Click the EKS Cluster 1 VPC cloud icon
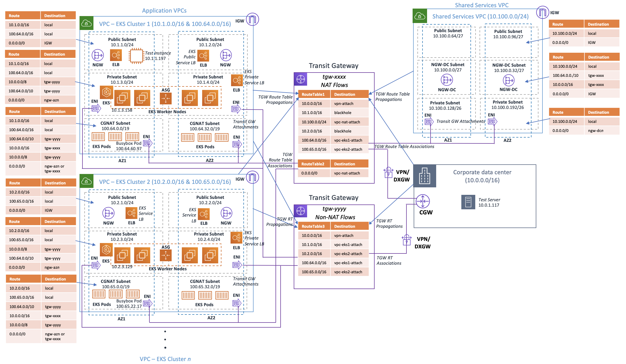Viewport: 626px width, 364px height. (x=86, y=23)
